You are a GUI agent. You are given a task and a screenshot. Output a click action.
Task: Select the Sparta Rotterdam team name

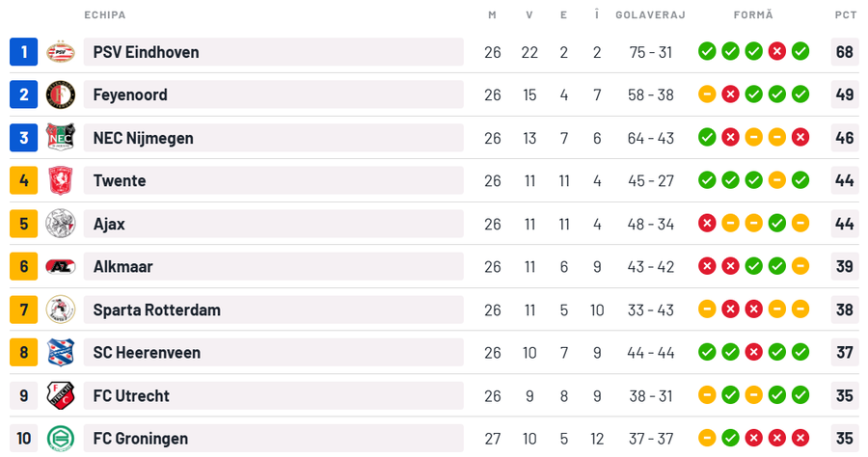coord(156,309)
